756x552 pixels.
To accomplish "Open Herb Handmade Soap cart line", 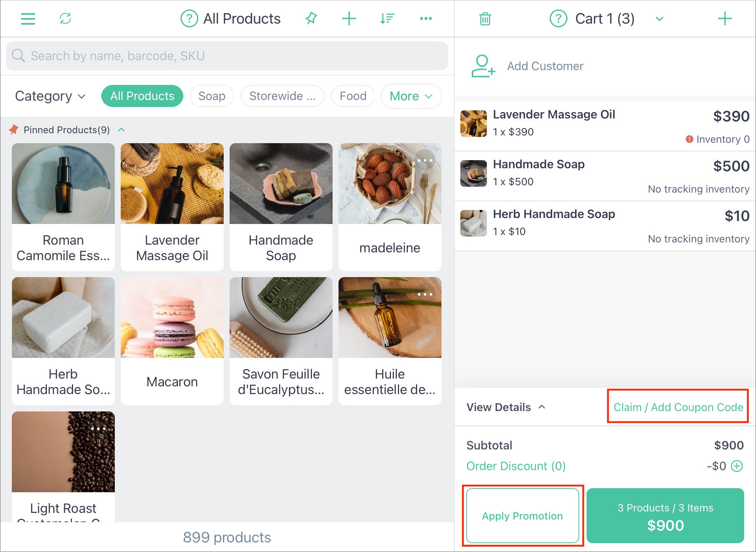I will (605, 226).
